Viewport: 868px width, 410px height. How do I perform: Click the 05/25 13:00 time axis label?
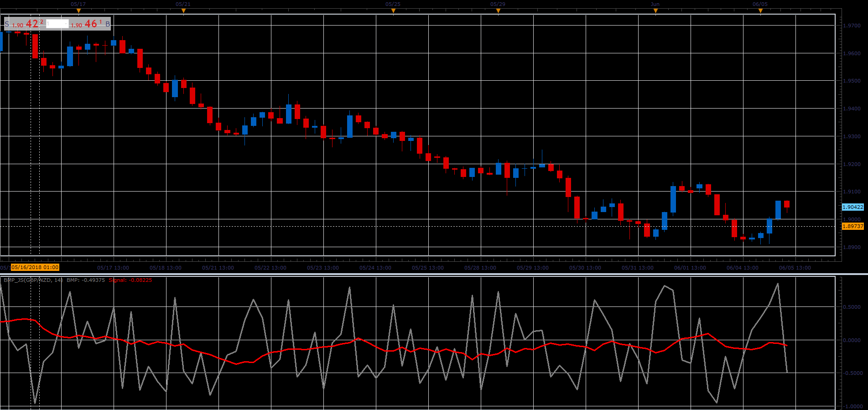(x=428, y=268)
